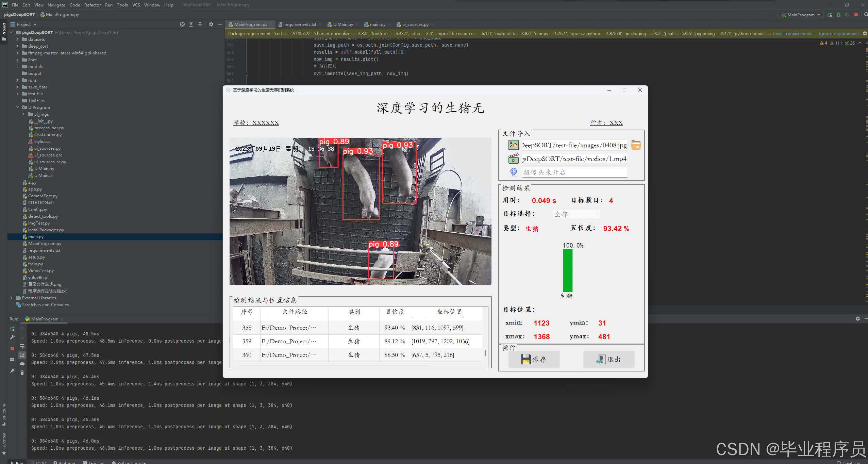Select opened file in Project panel

click(x=182, y=24)
